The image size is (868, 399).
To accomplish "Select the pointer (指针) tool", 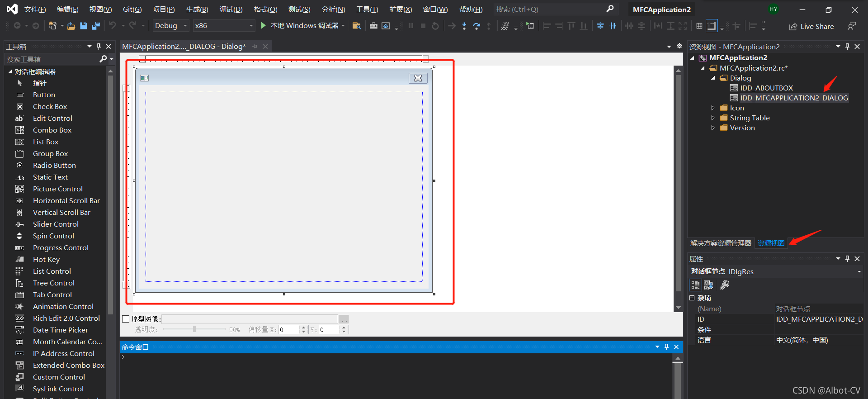I will tap(39, 83).
